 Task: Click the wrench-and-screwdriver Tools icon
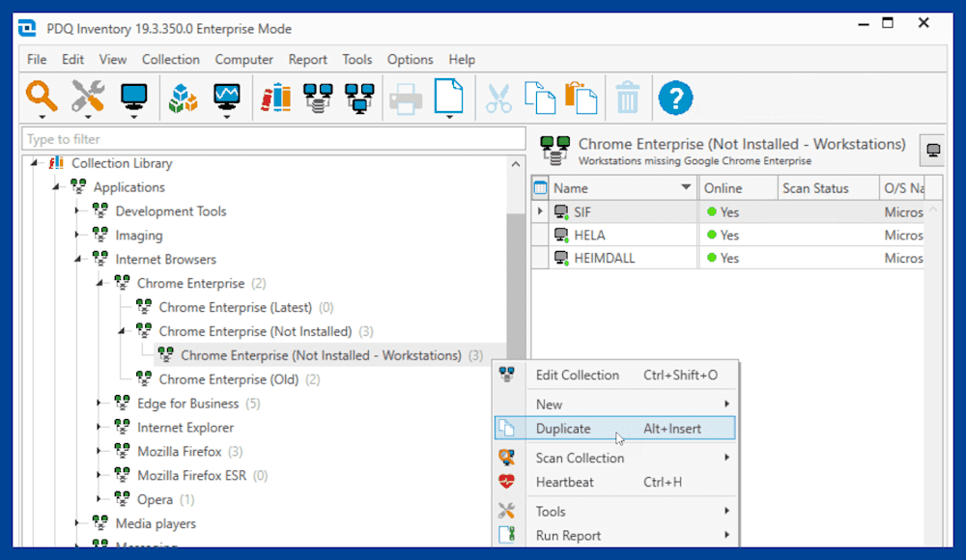click(87, 97)
